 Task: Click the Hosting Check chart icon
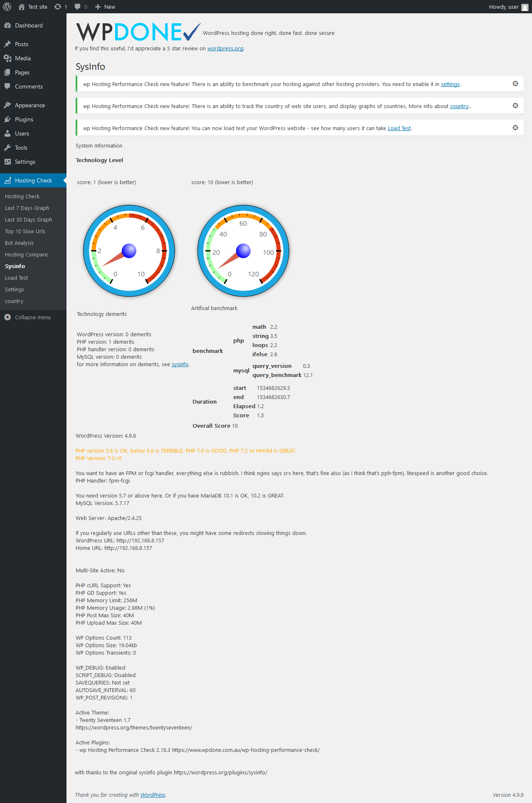click(7, 180)
